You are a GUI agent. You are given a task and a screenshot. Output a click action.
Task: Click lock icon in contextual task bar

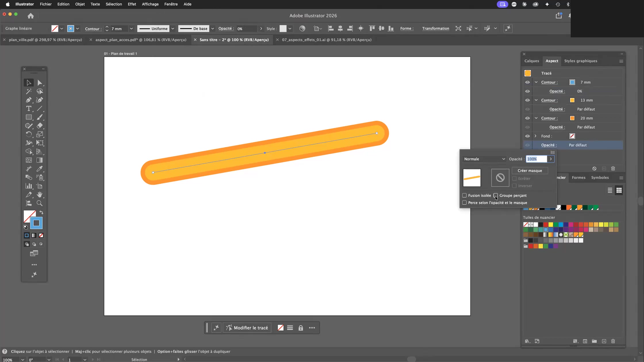pos(301,328)
